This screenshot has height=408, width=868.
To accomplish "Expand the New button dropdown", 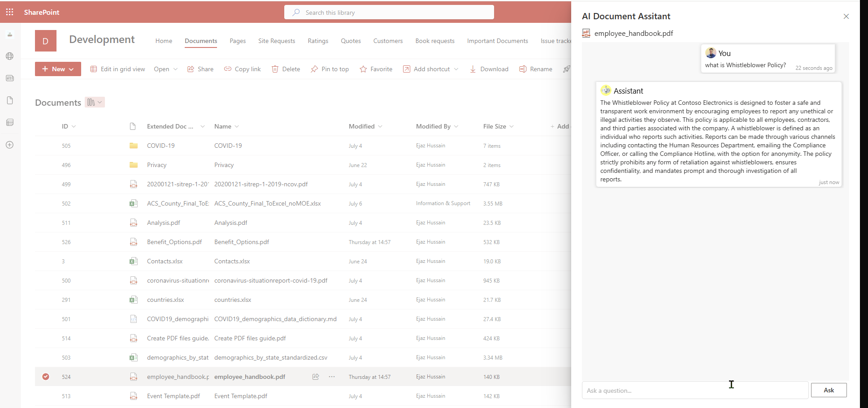I will [71, 69].
